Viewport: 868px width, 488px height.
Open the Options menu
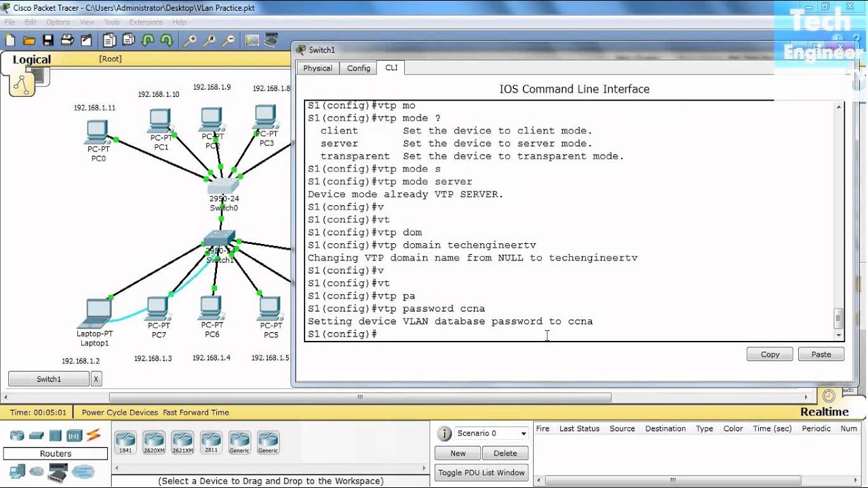(x=58, y=22)
